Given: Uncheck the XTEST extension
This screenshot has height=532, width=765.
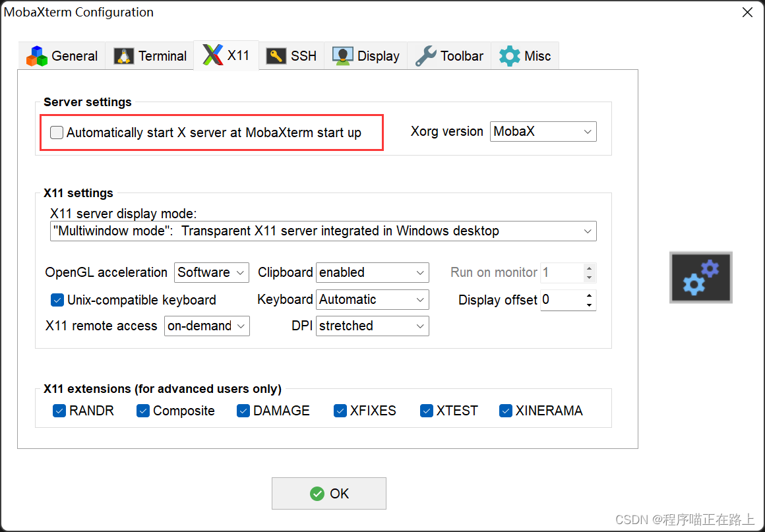Looking at the screenshot, I should [427, 411].
